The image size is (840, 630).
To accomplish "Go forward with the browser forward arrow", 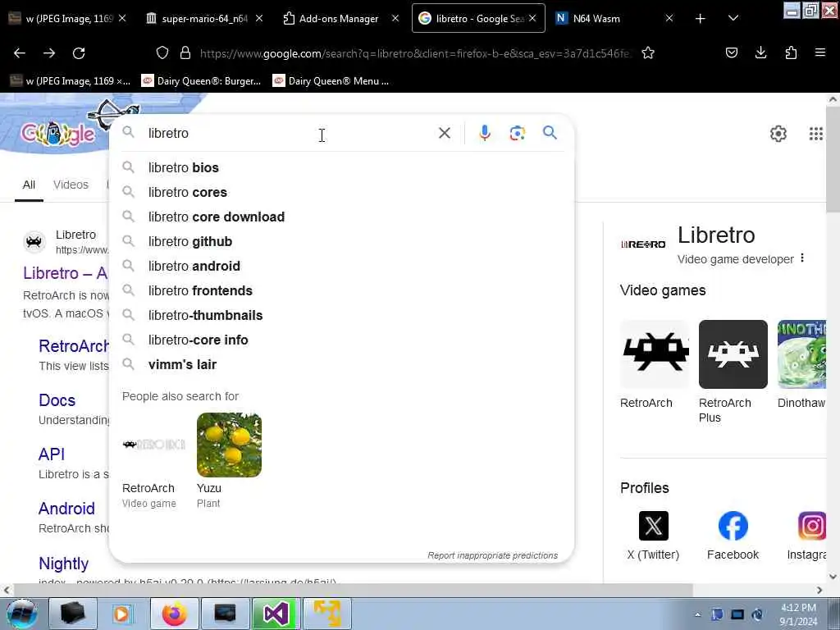I will (x=49, y=53).
